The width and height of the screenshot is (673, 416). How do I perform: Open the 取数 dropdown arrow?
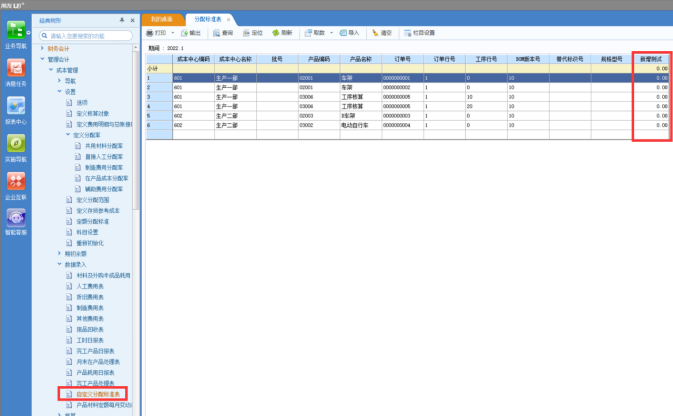pyautogui.click(x=331, y=33)
